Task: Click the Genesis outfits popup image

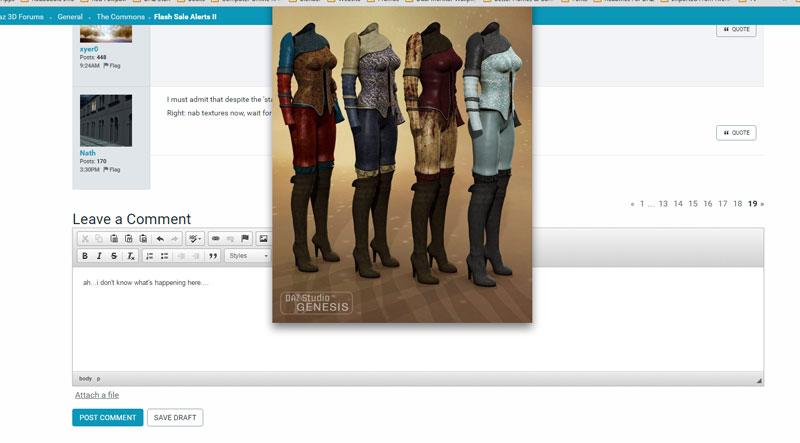Action: [402, 164]
